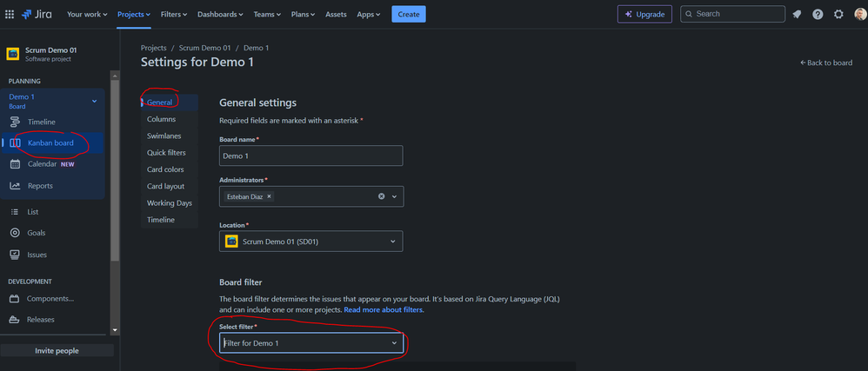
Task: Click the Upgrade button
Action: (644, 15)
